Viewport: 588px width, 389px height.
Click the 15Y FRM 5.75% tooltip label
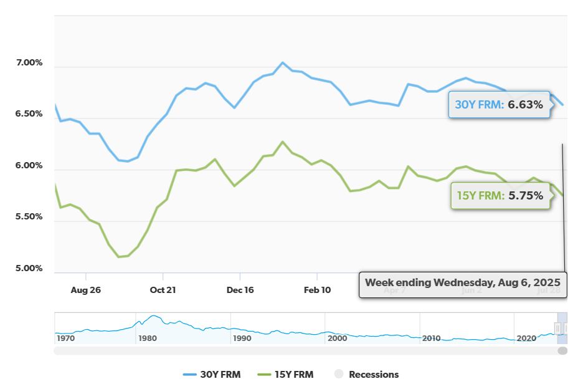tap(500, 196)
